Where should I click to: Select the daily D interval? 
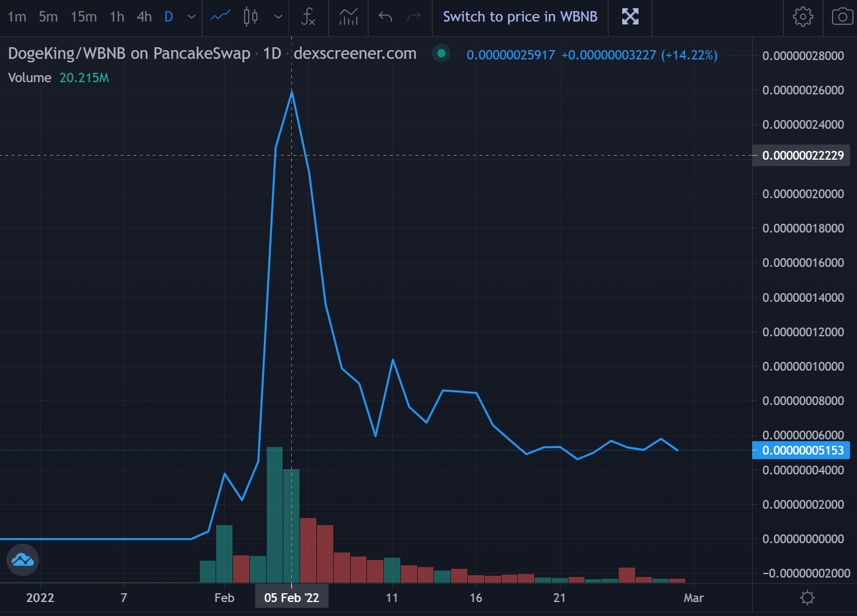[168, 17]
